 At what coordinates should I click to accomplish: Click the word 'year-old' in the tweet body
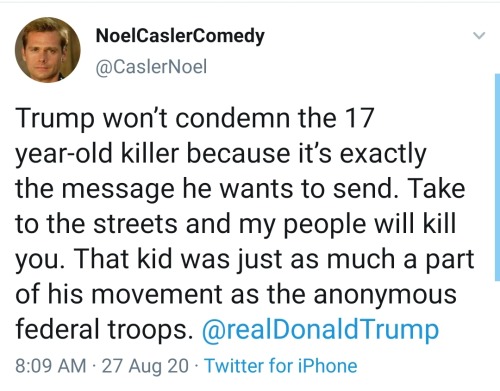(x=64, y=154)
